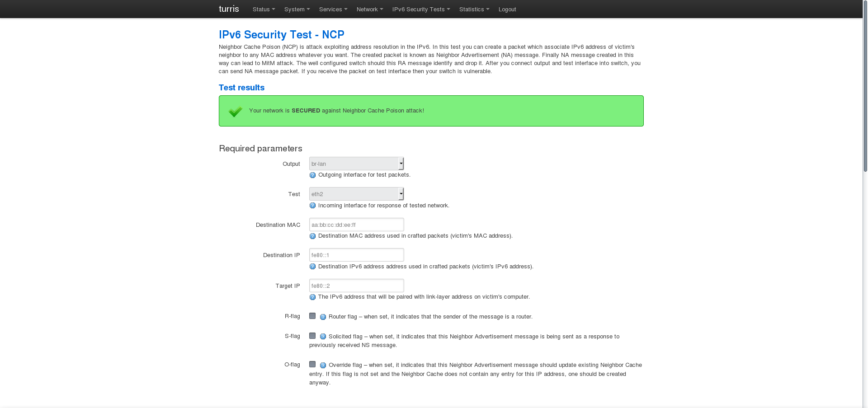Check the O-flag override checkbox
Image resolution: width=868 pixels, height=408 pixels.
click(x=312, y=364)
